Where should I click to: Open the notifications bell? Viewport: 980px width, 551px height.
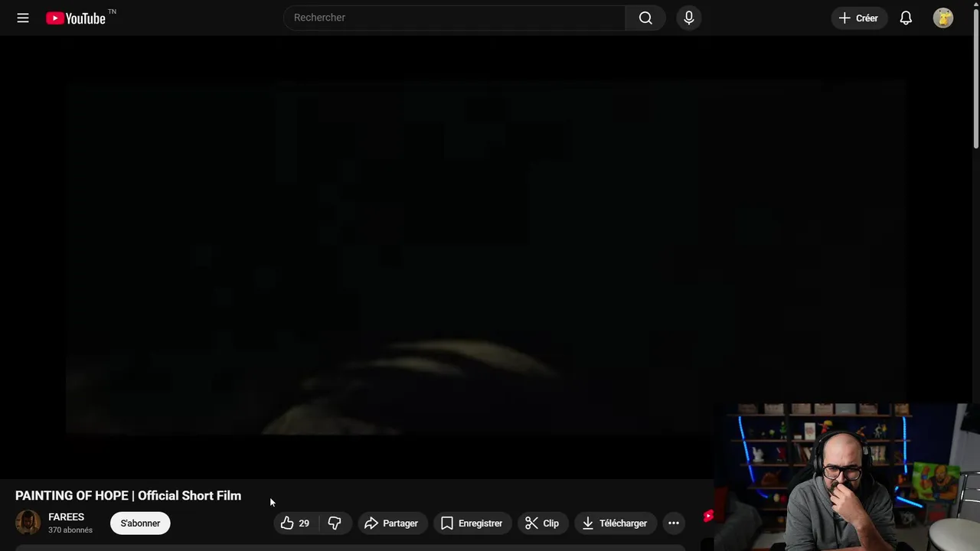906,18
